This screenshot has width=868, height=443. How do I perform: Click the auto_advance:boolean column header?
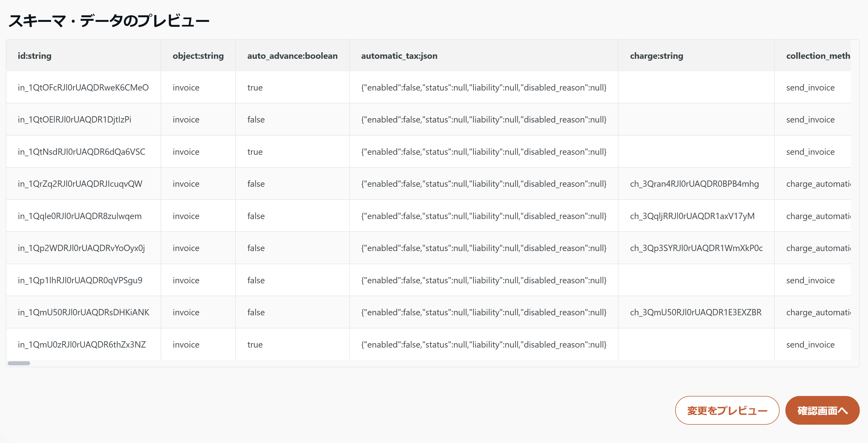tap(292, 56)
